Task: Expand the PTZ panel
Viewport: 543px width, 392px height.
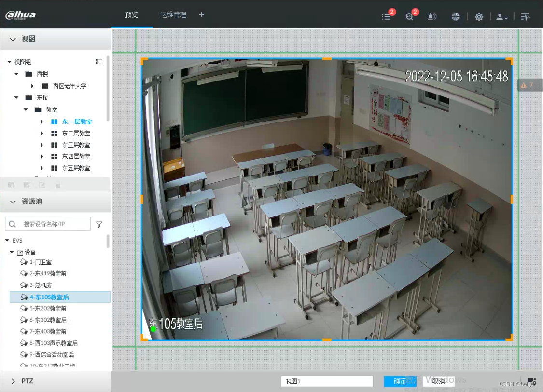Action: (x=13, y=381)
